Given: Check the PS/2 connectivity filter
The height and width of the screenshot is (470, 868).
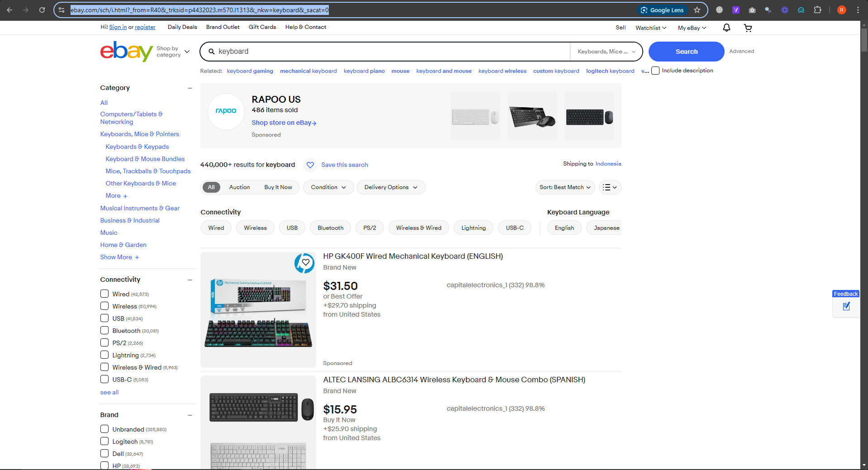Looking at the screenshot, I should tap(104, 343).
